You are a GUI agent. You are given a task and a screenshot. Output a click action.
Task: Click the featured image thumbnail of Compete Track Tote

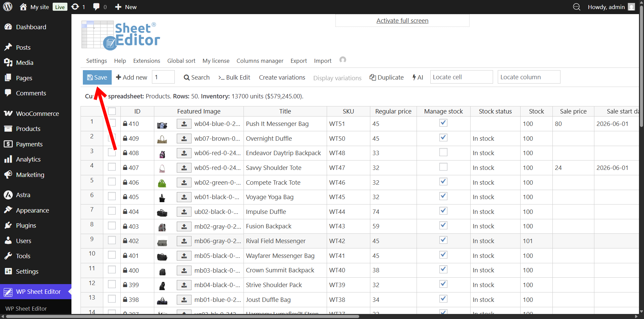tap(162, 183)
